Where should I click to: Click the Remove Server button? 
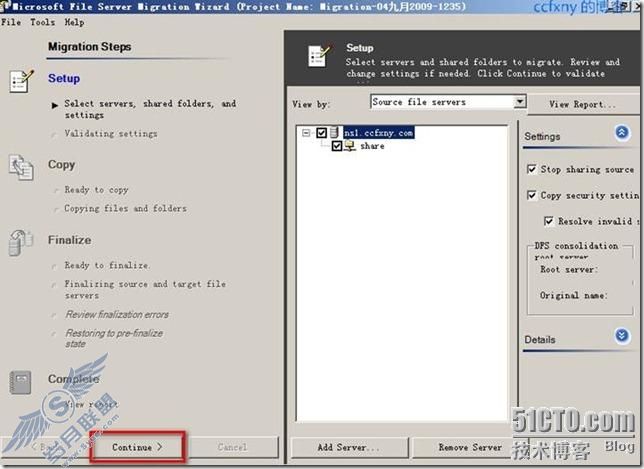point(470,447)
